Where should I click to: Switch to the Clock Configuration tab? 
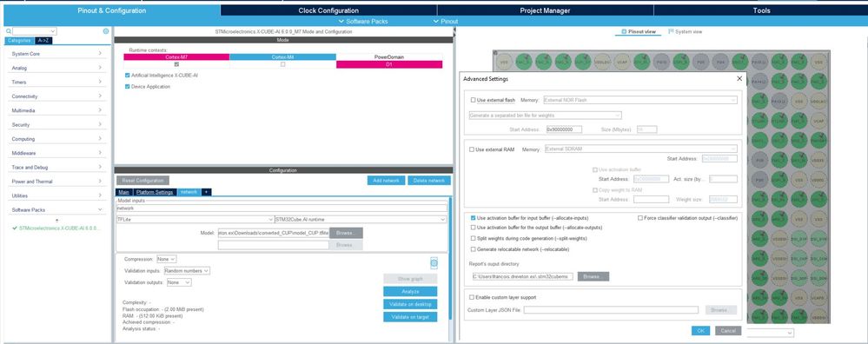tap(328, 10)
